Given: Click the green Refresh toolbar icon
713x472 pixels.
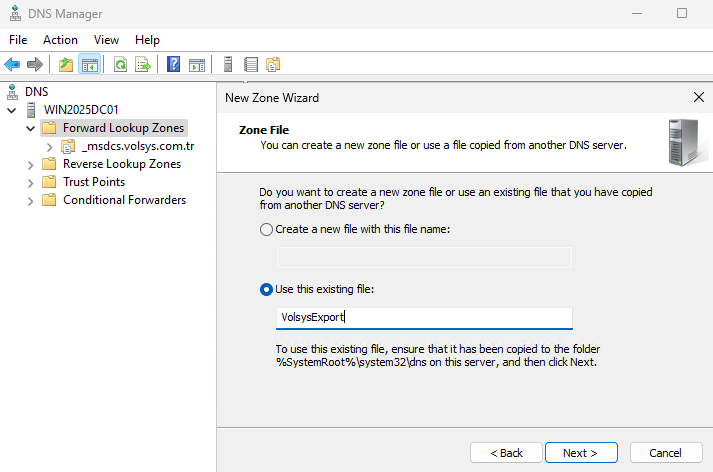Looking at the screenshot, I should pos(120,65).
